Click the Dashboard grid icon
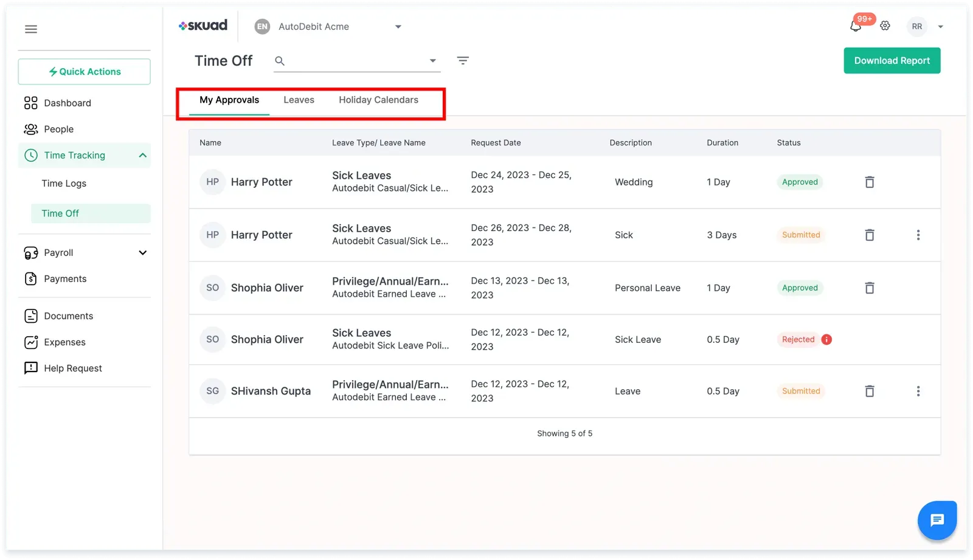The height and width of the screenshot is (560, 973). [x=31, y=103]
